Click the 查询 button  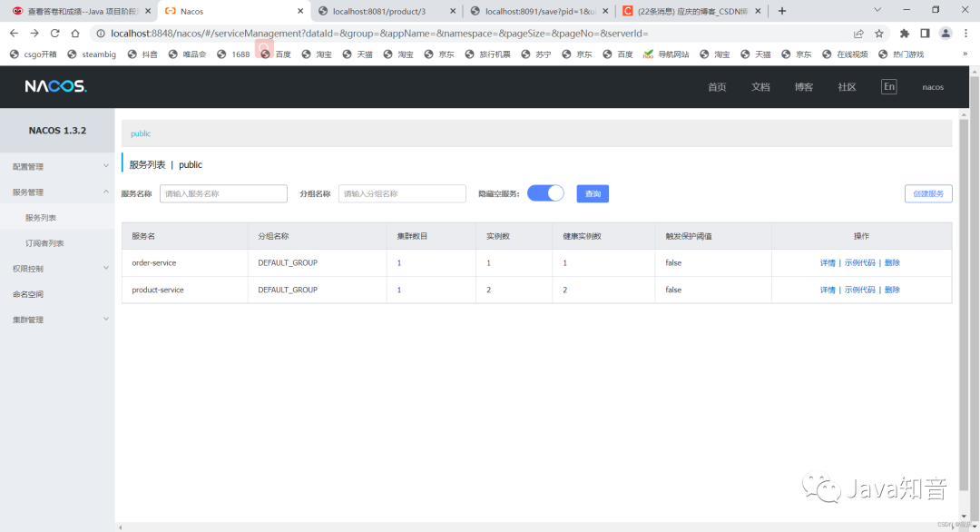coord(593,193)
